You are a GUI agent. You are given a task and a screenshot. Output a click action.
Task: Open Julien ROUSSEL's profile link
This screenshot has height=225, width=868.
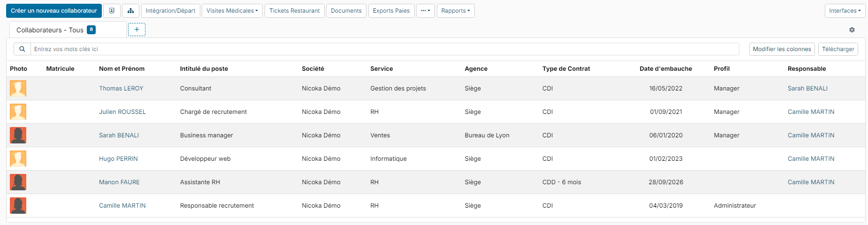pos(122,112)
